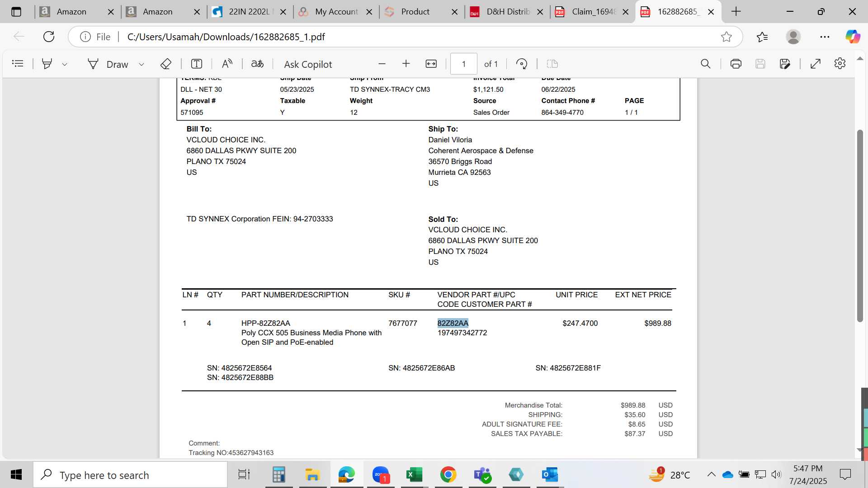868x488 pixels.
Task: Open Google Chrome from the taskbar
Action: pyautogui.click(x=448, y=474)
